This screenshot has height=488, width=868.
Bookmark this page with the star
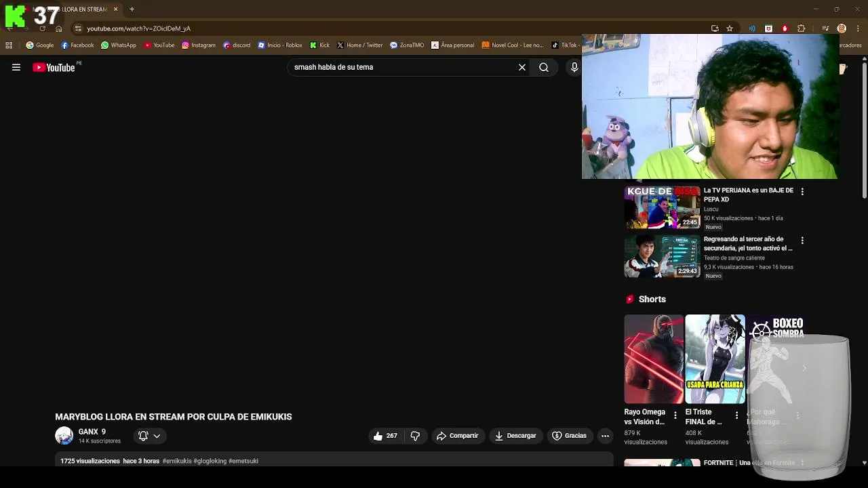[x=730, y=28]
